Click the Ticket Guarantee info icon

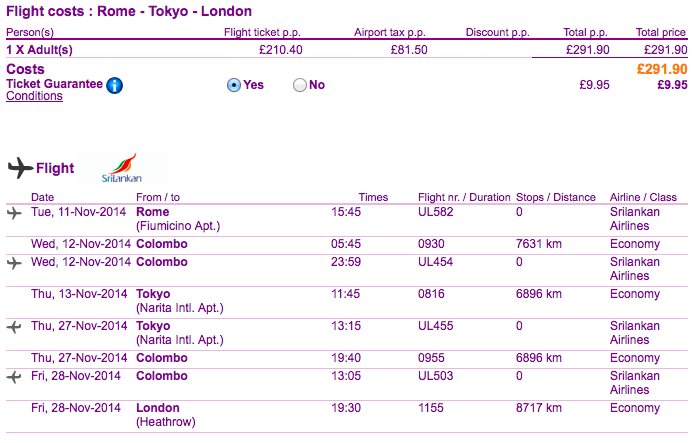(x=115, y=85)
